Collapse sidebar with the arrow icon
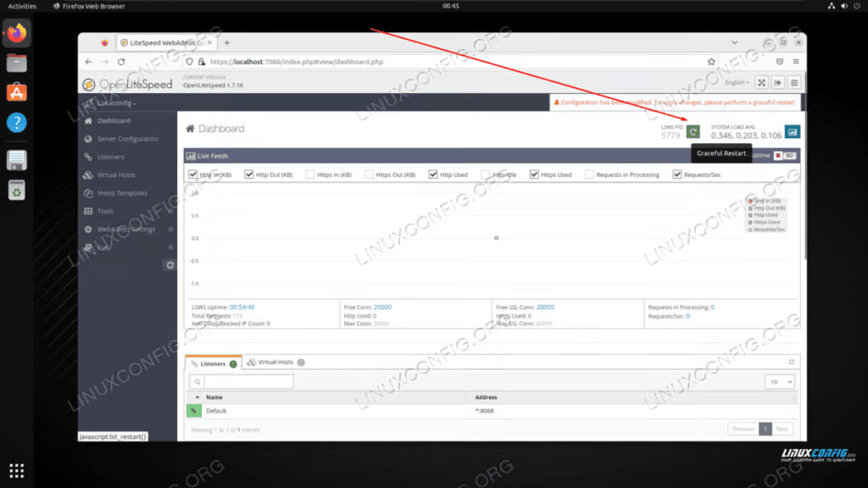 pos(170,265)
